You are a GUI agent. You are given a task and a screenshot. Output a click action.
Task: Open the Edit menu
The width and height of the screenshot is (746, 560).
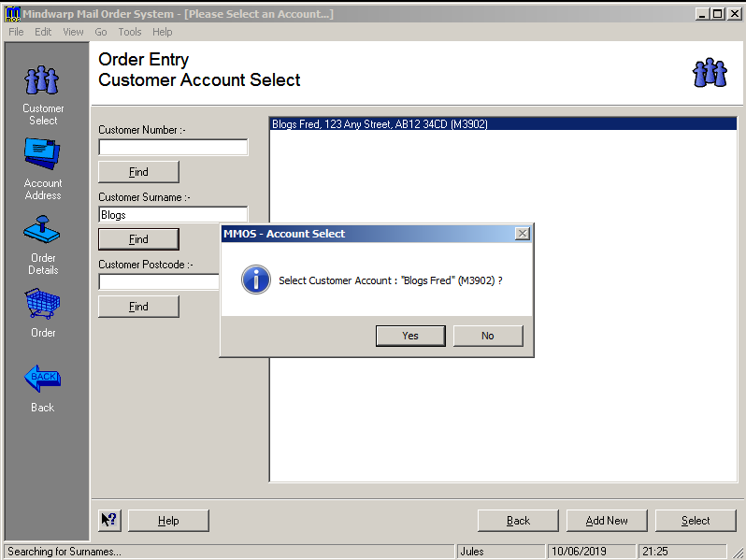(43, 32)
